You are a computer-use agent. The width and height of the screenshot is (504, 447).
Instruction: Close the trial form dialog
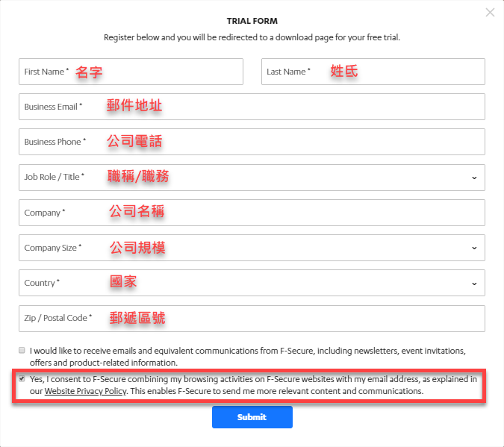coord(490,13)
